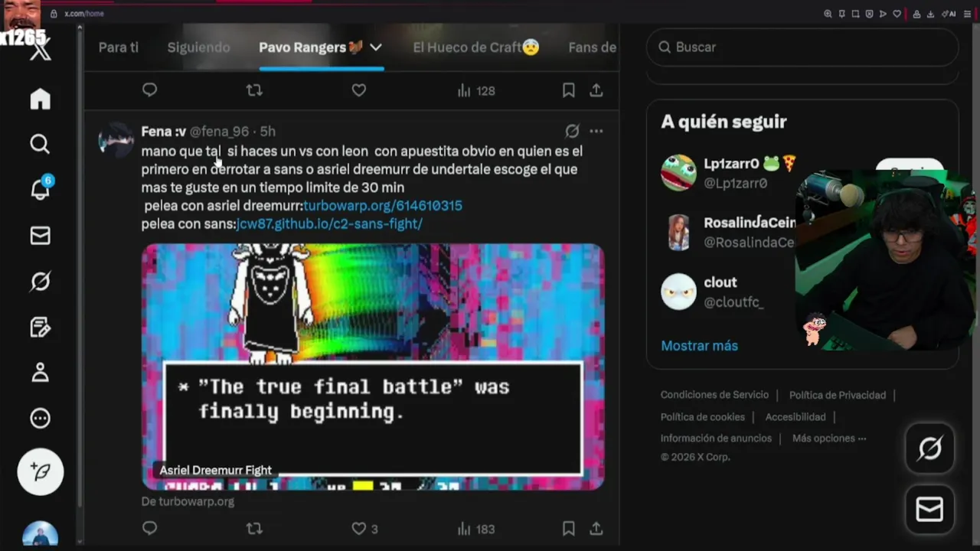Open Asriel Dreemurr Fight preview card
Image resolution: width=980 pixels, height=551 pixels.
pos(373,367)
